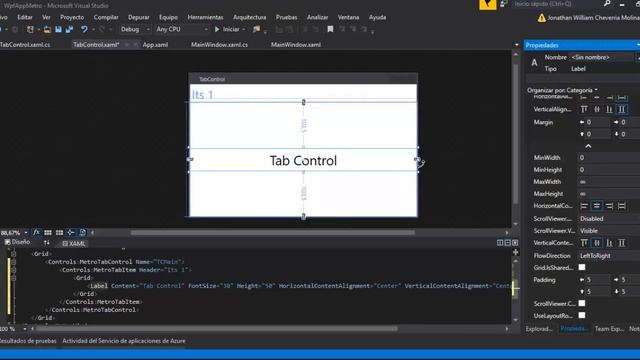Open FlowDirection LeftToRight dropdown
The width and height of the screenshot is (640, 360).
point(609,256)
